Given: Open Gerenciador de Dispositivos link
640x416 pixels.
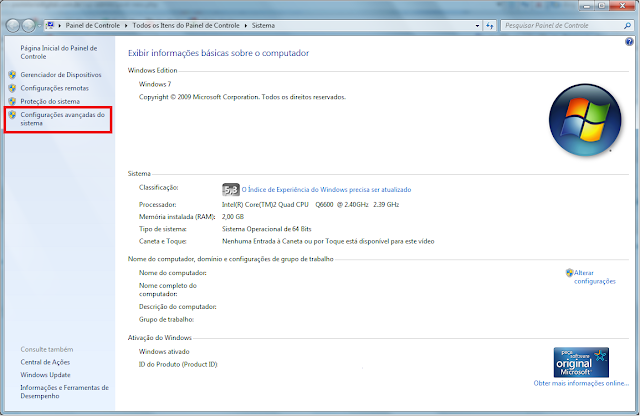Looking at the screenshot, I should point(61,75).
